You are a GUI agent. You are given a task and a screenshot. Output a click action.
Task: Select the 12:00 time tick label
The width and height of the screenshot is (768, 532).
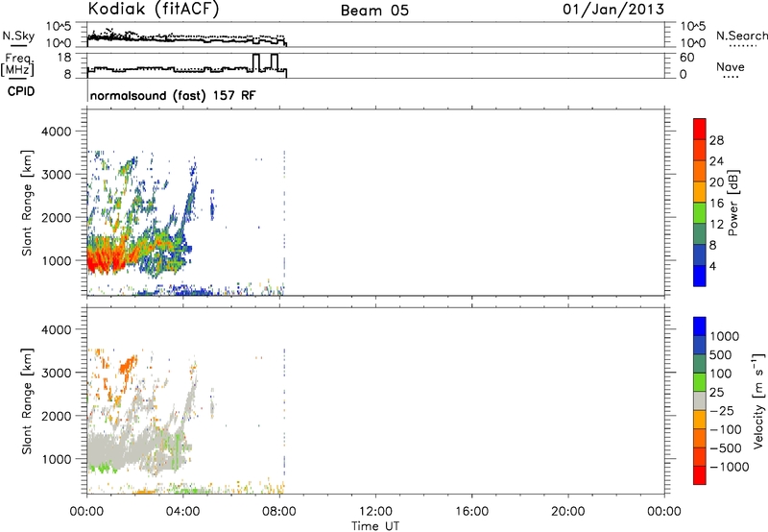click(x=375, y=512)
